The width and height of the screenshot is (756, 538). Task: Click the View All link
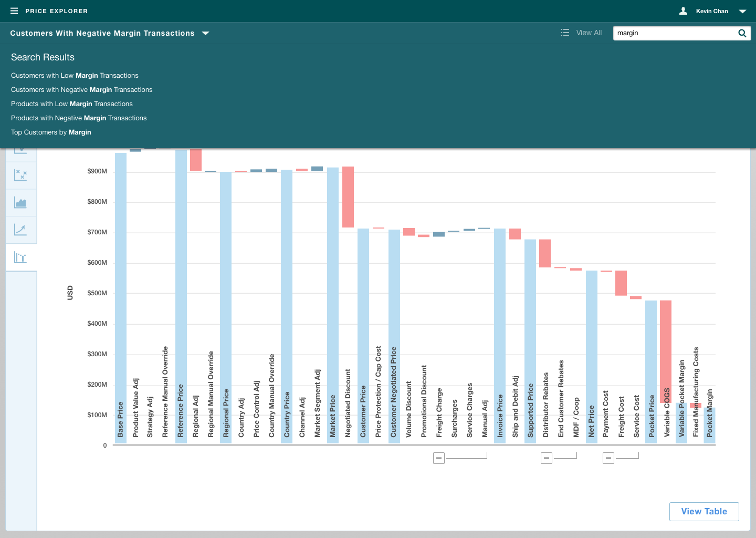pos(589,33)
